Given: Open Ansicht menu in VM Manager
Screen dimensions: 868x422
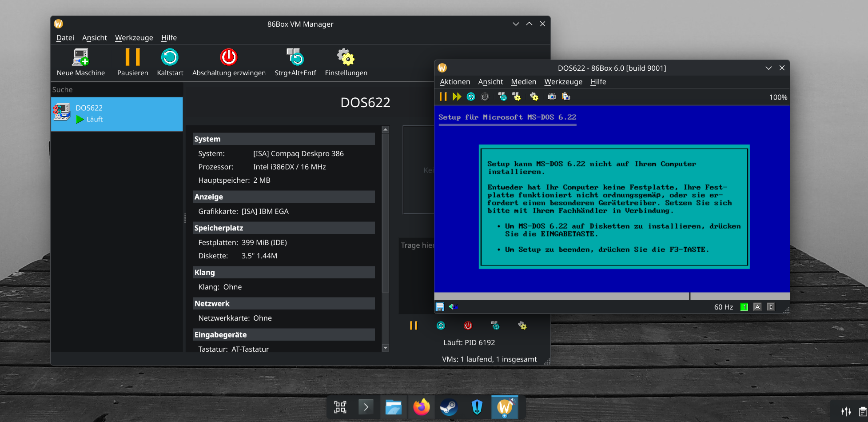Looking at the screenshot, I should pos(95,38).
